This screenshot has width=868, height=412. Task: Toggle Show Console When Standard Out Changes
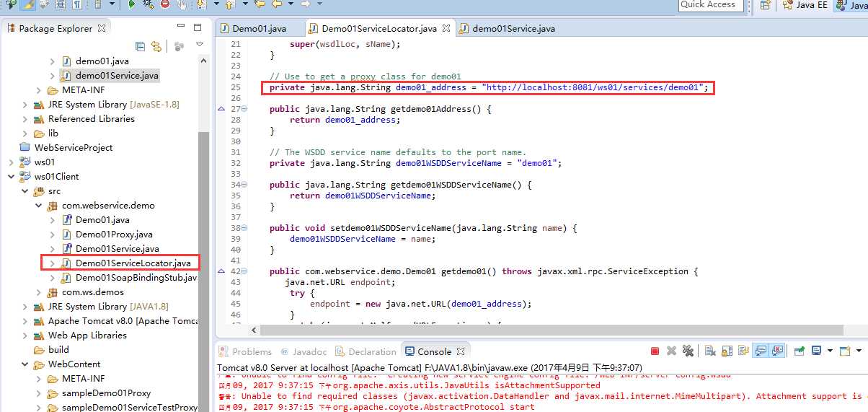tap(761, 351)
